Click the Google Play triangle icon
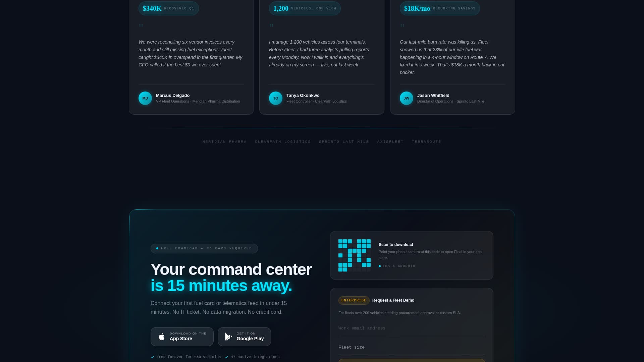Viewport: 644px width, 362px height. pyautogui.click(x=228, y=337)
